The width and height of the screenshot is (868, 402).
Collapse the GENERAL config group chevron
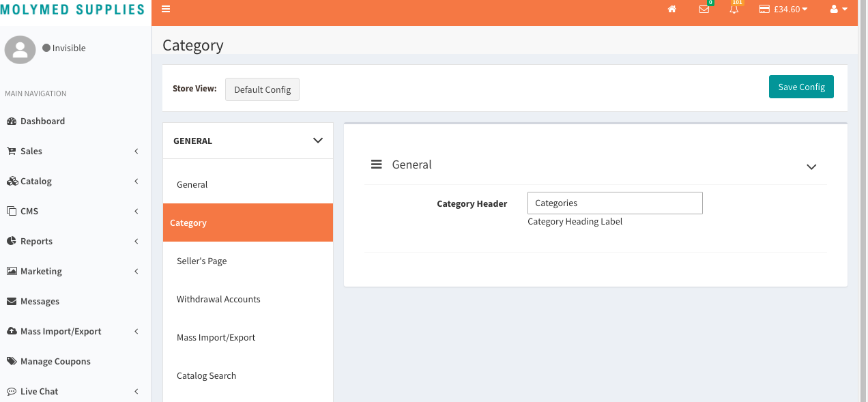coord(317,140)
